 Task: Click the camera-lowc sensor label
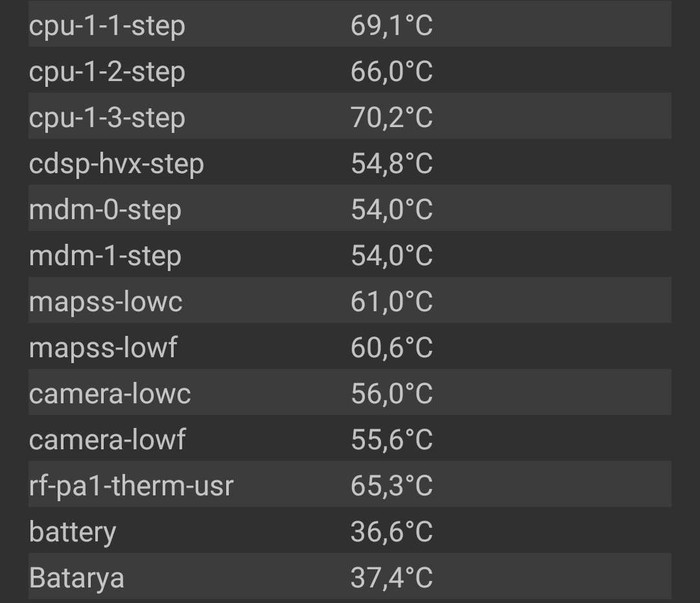(x=110, y=394)
